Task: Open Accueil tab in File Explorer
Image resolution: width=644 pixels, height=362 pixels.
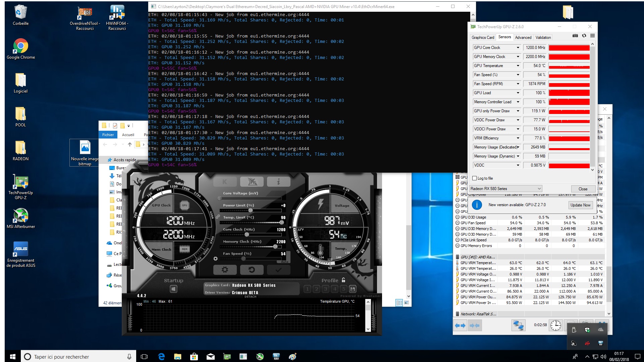Action: point(128,135)
